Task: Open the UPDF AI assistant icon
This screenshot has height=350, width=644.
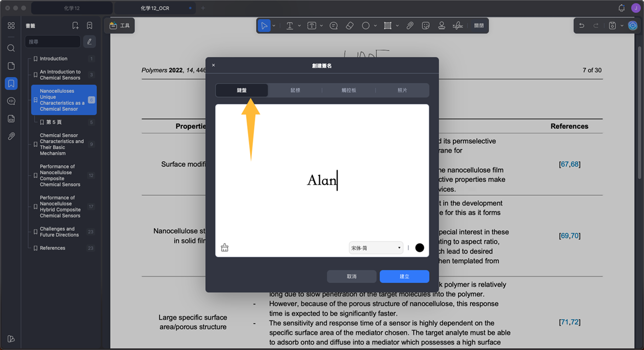Action: [632, 26]
